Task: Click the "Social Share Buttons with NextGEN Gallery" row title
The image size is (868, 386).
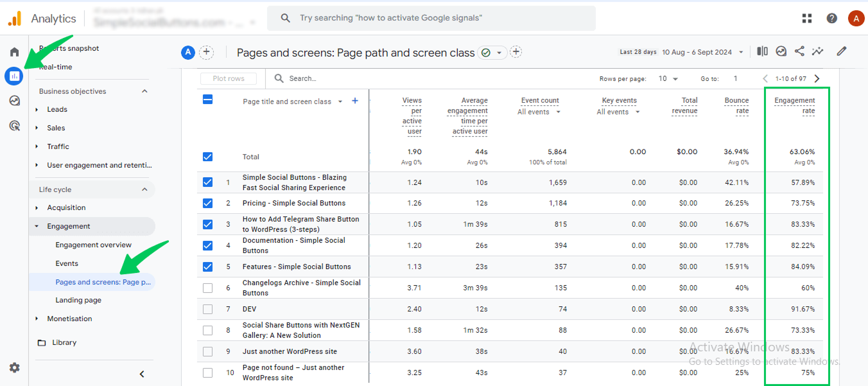Action: point(301,330)
